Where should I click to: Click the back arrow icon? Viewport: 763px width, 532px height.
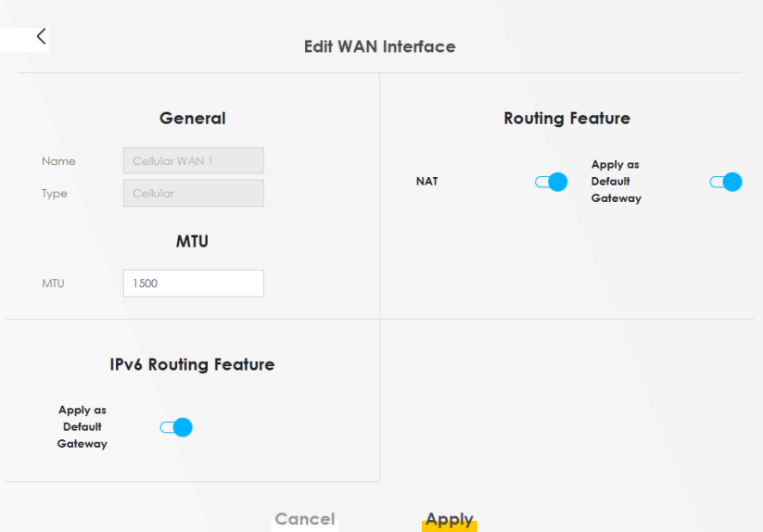pyautogui.click(x=41, y=36)
